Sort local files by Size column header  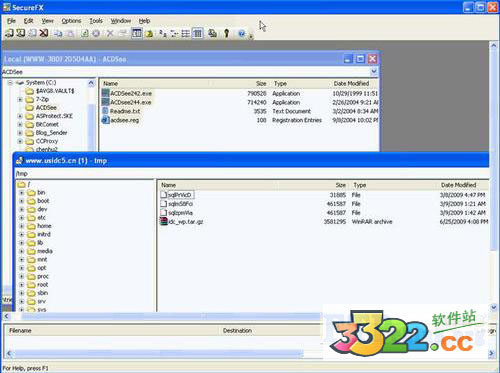261,84
